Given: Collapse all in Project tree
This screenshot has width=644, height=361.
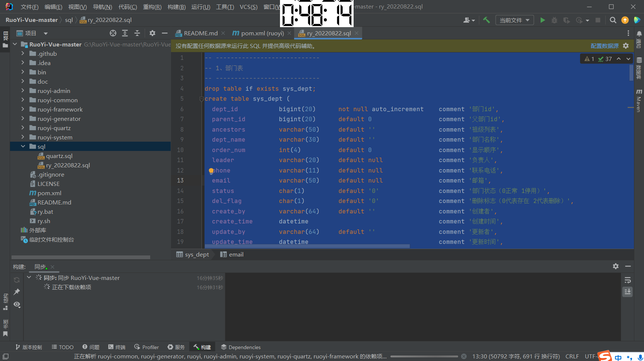Looking at the screenshot, I should [x=137, y=33].
